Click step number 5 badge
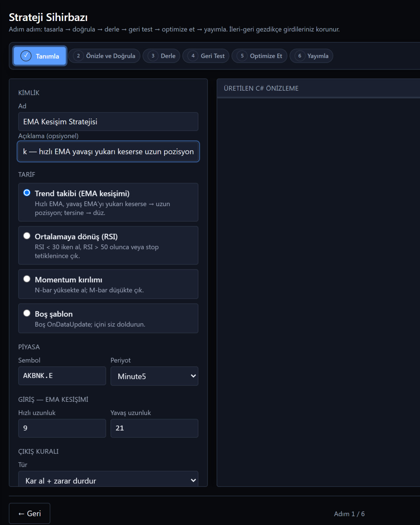Viewport: 420px width, 525px height. 242,56
